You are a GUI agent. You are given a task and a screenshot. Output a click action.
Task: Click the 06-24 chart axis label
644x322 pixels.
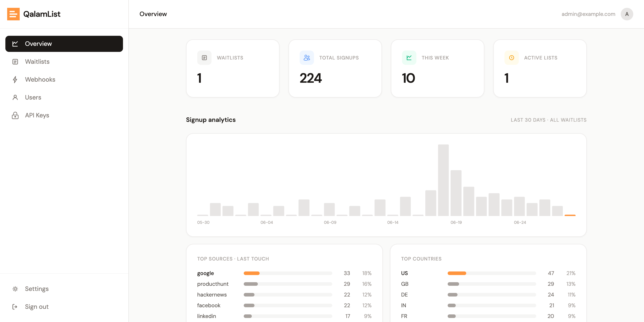pyautogui.click(x=520, y=222)
